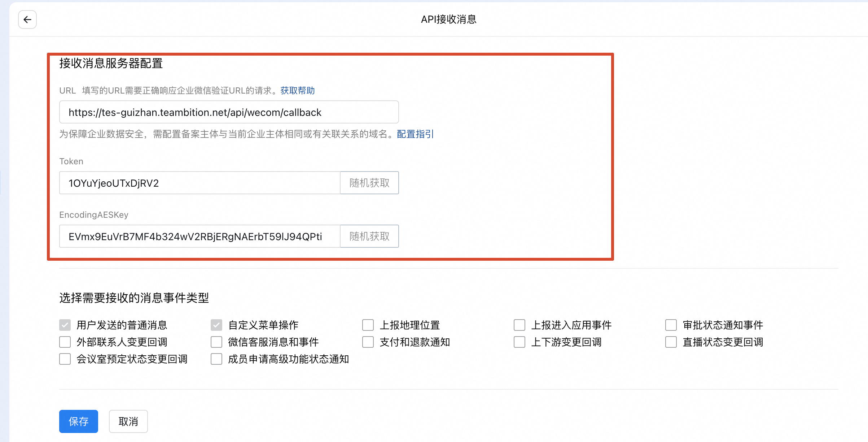Enable 会议室预定状态变更回调 checkbox
Viewport: 868px width, 442px height.
(65, 359)
